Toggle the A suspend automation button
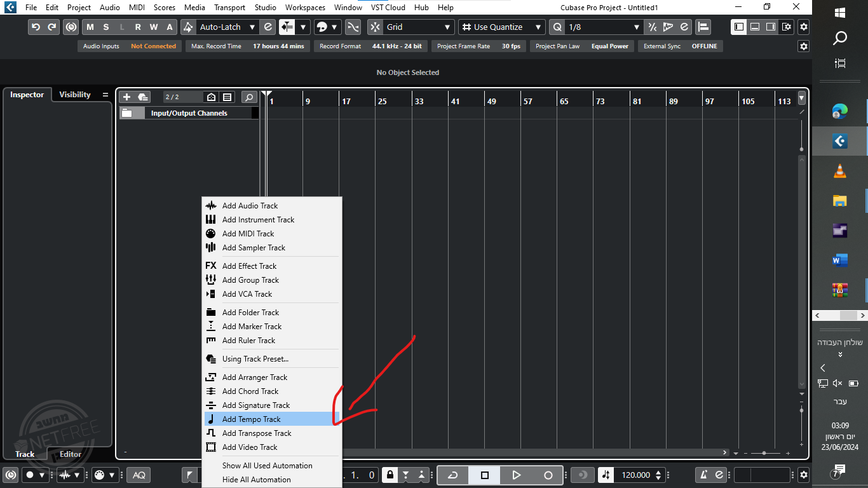The image size is (868, 488). pyautogui.click(x=170, y=27)
